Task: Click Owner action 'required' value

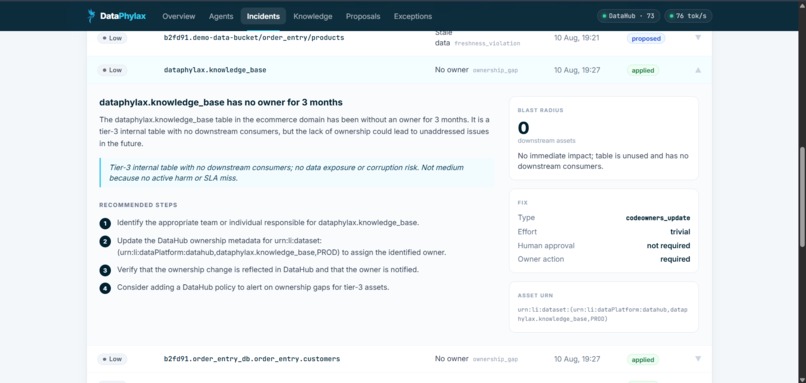Action: coord(675,260)
